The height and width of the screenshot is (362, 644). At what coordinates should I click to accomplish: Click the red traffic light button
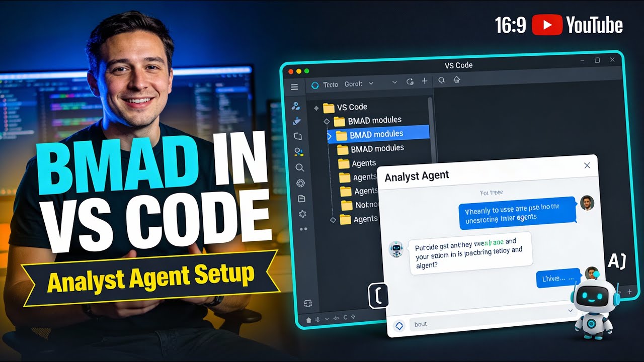290,71
